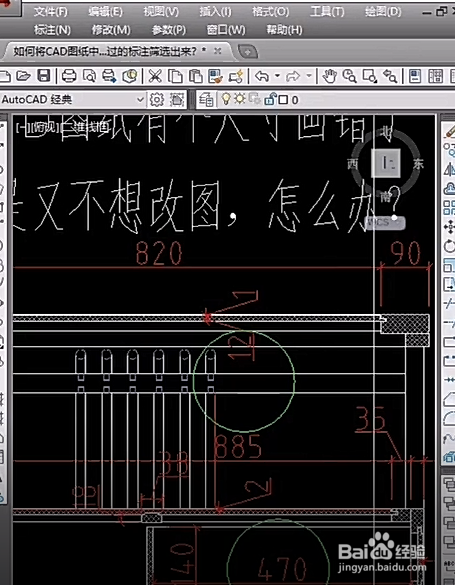Viewport: 455px width, 585px height.
Task: Open the 工具(T) menu
Action: (327, 12)
